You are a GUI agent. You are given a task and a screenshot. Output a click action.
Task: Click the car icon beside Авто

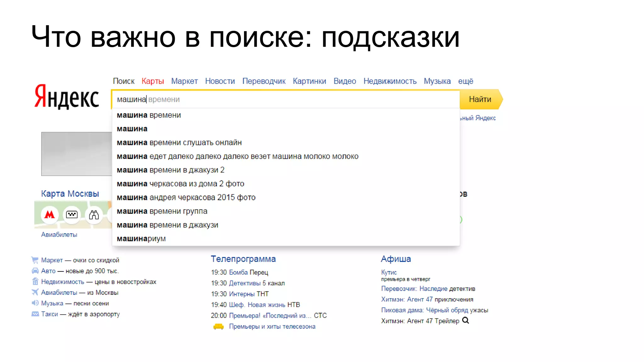[35, 271]
